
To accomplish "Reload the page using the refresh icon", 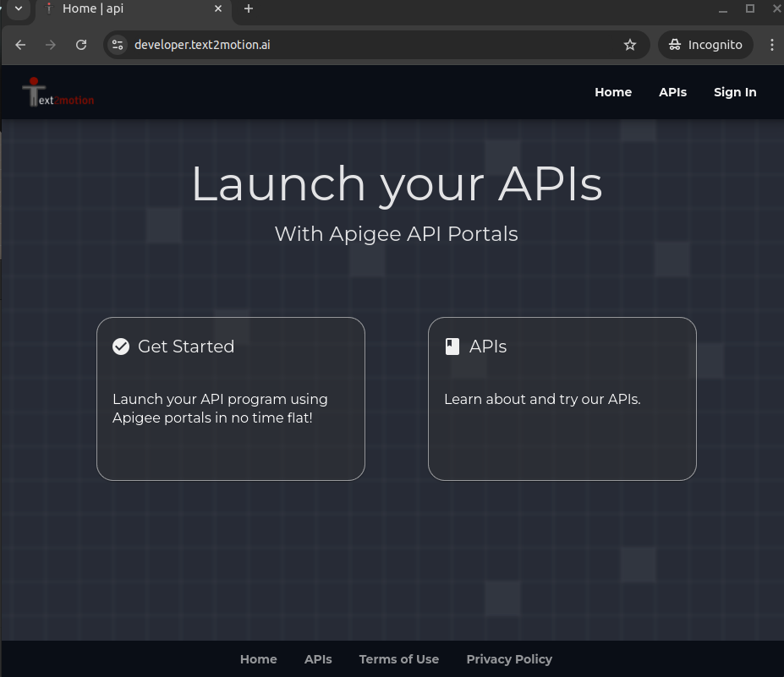I will tap(81, 45).
